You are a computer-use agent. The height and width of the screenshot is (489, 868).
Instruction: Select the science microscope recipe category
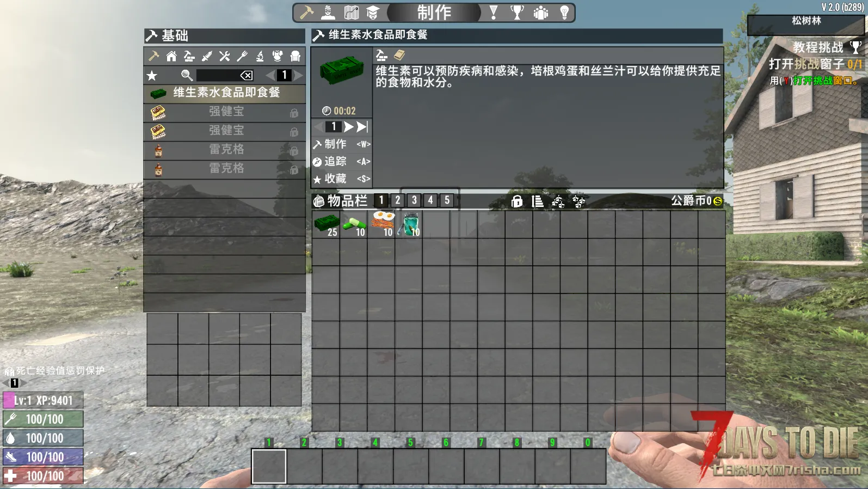[x=260, y=56]
